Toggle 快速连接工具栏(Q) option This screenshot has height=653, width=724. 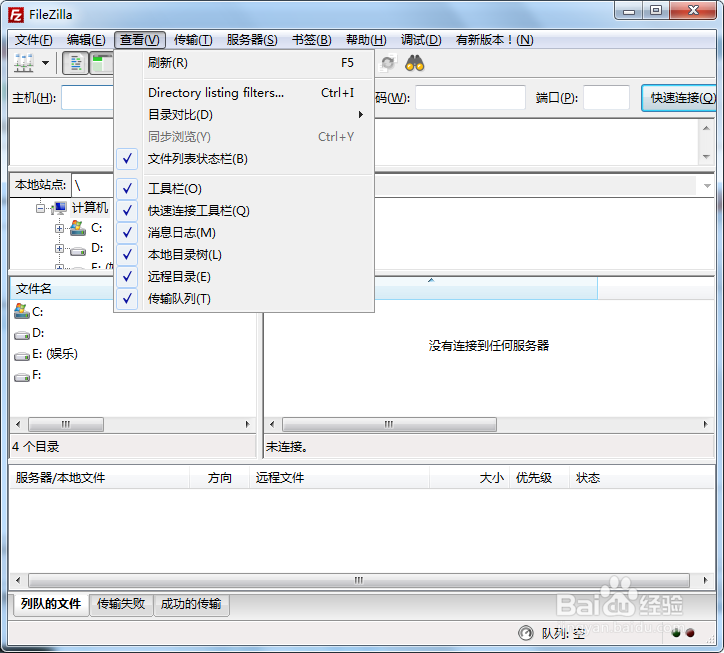244,211
